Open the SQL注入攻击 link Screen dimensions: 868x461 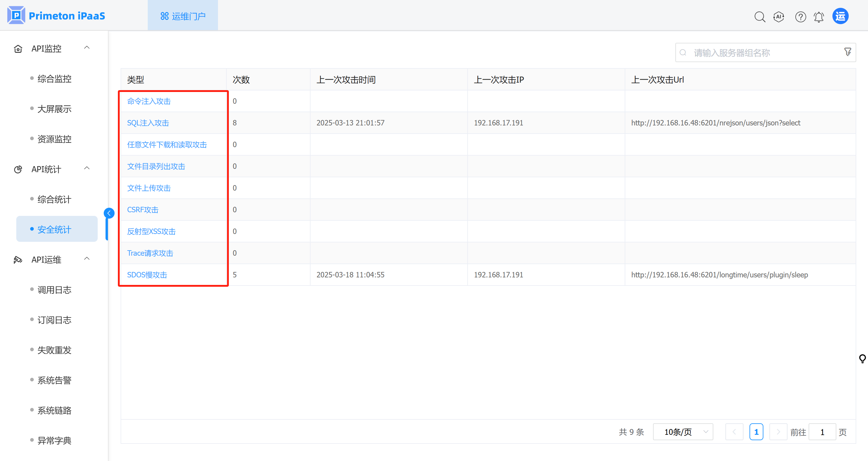(x=148, y=123)
